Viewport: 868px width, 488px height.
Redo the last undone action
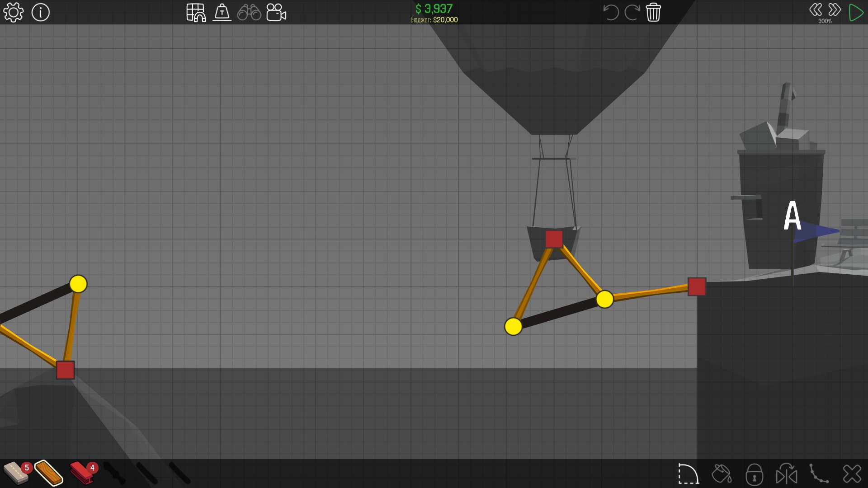[632, 12]
